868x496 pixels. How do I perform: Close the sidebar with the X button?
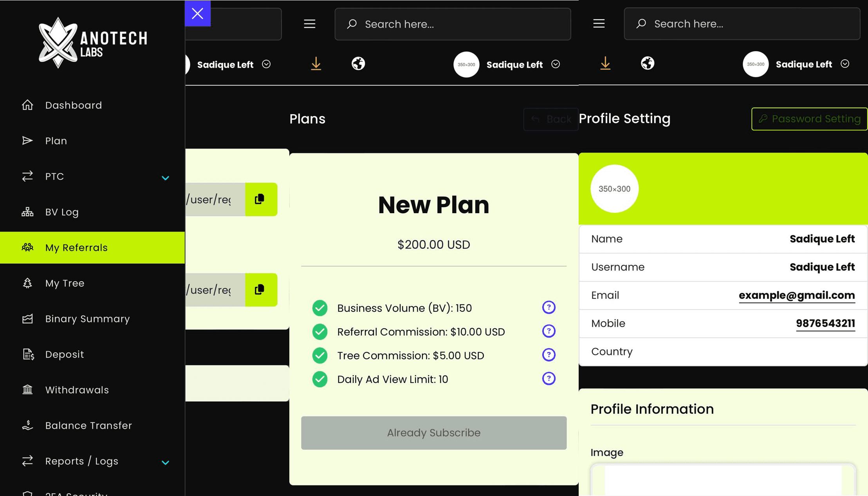pyautogui.click(x=197, y=14)
